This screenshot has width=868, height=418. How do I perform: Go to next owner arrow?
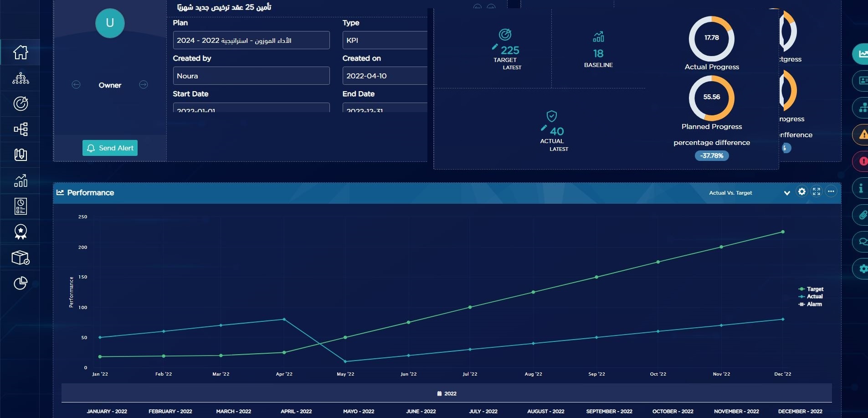[144, 84]
